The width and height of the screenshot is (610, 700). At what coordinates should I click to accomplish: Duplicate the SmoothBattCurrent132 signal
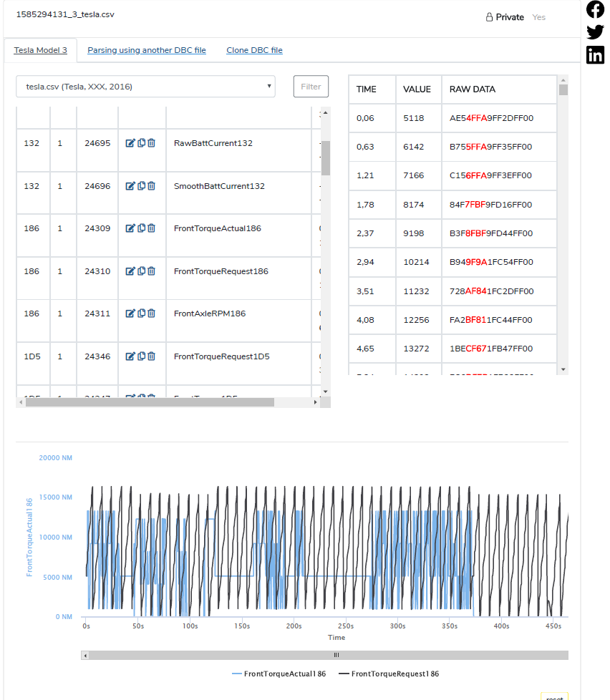point(140,185)
